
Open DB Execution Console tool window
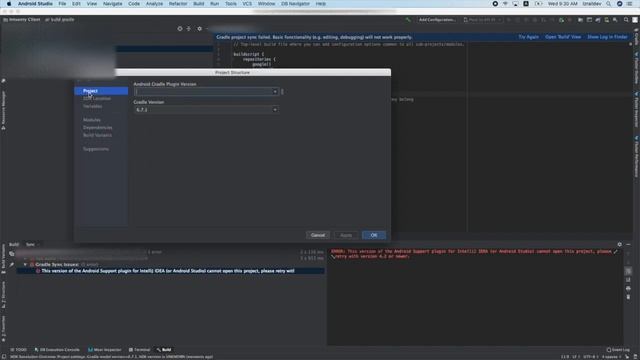(57, 350)
